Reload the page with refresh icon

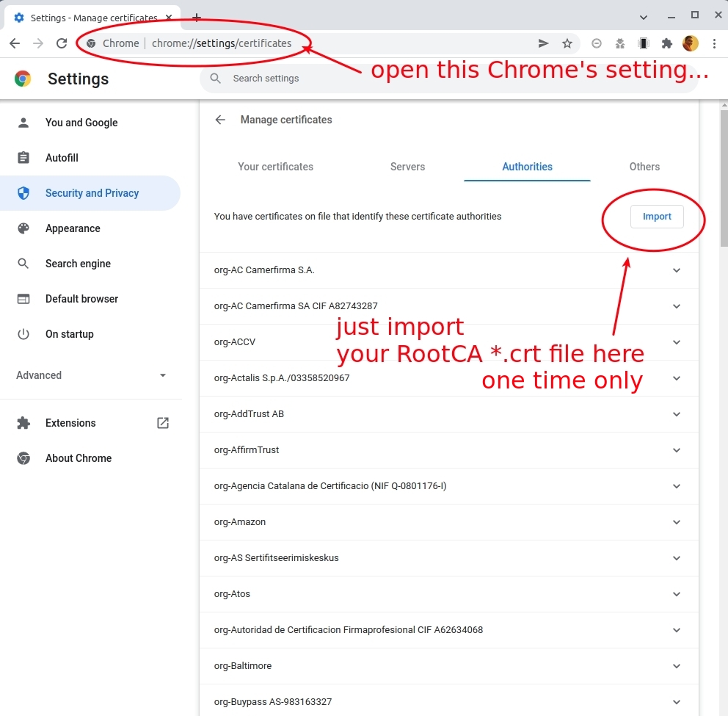(62, 43)
